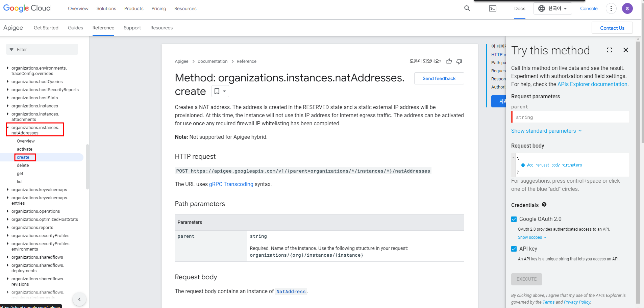The width and height of the screenshot is (644, 308).
Task: Open the Terms link
Action: coord(548,302)
